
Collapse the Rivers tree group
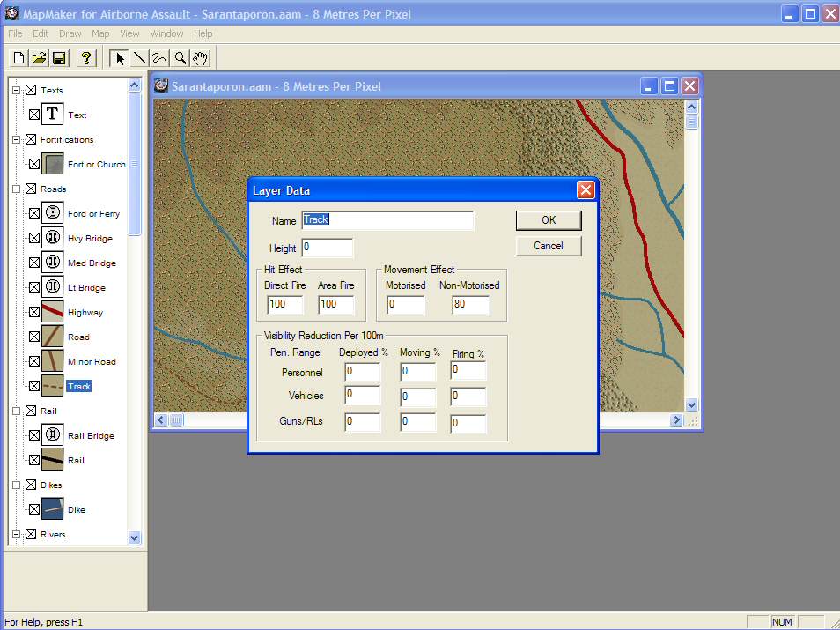point(16,534)
